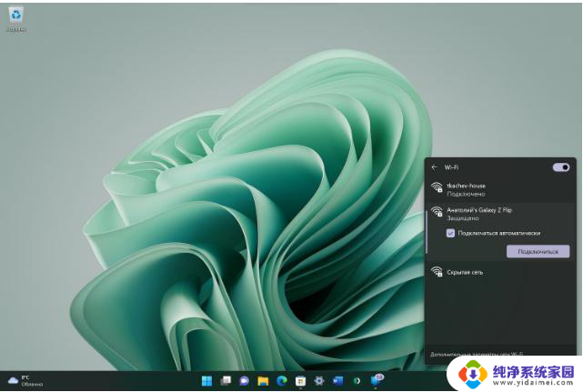Viewport: 583px width, 392px height.
Task: Click the Подключиться connect button
Action: click(x=538, y=251)
